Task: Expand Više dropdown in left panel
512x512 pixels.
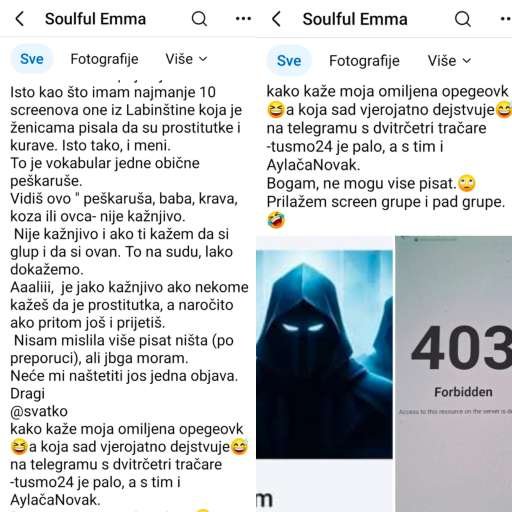Action: pos(187,59)
